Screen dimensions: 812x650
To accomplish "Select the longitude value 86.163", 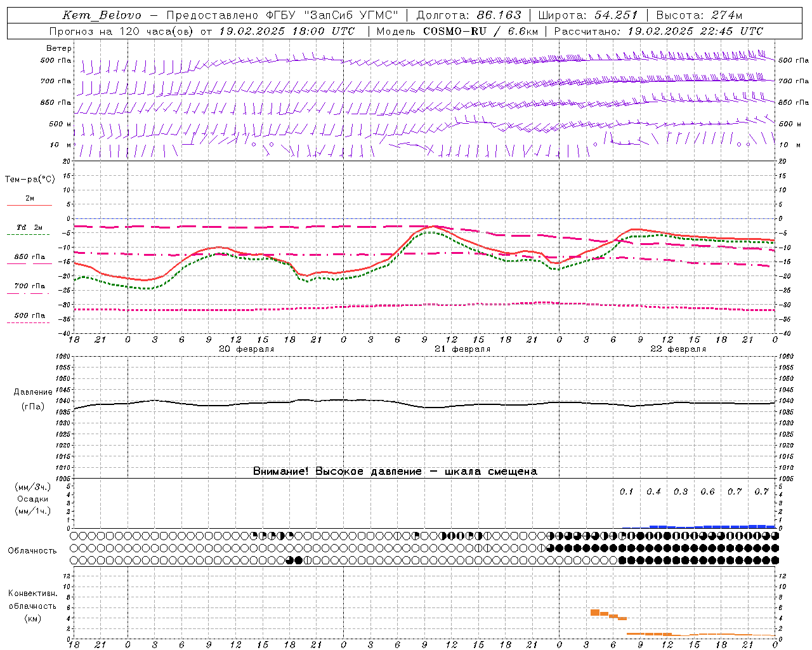I will [x=499, y=15].
